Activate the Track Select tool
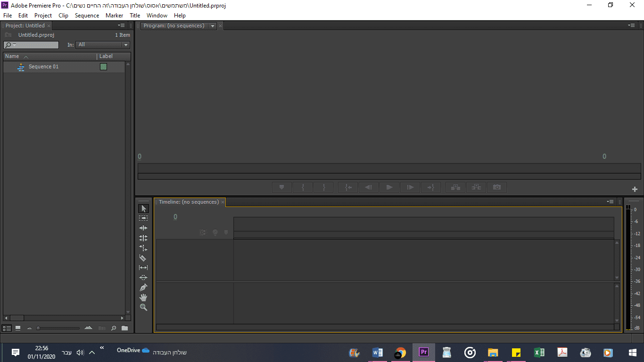 click(x=143, y=218)
